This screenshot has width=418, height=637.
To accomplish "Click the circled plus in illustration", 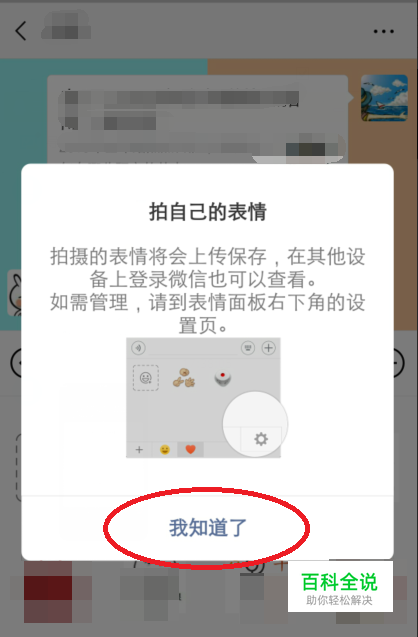I will (269, 348).
